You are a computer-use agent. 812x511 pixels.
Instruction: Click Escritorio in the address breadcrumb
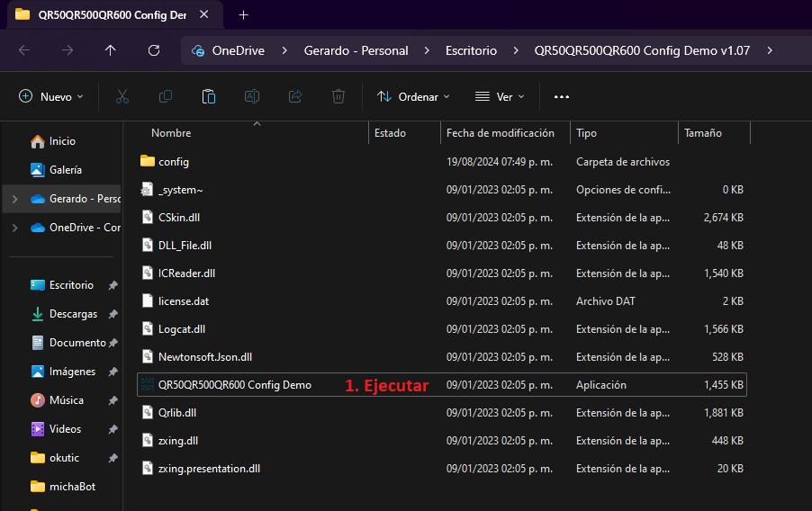click(x=471, y=50)
